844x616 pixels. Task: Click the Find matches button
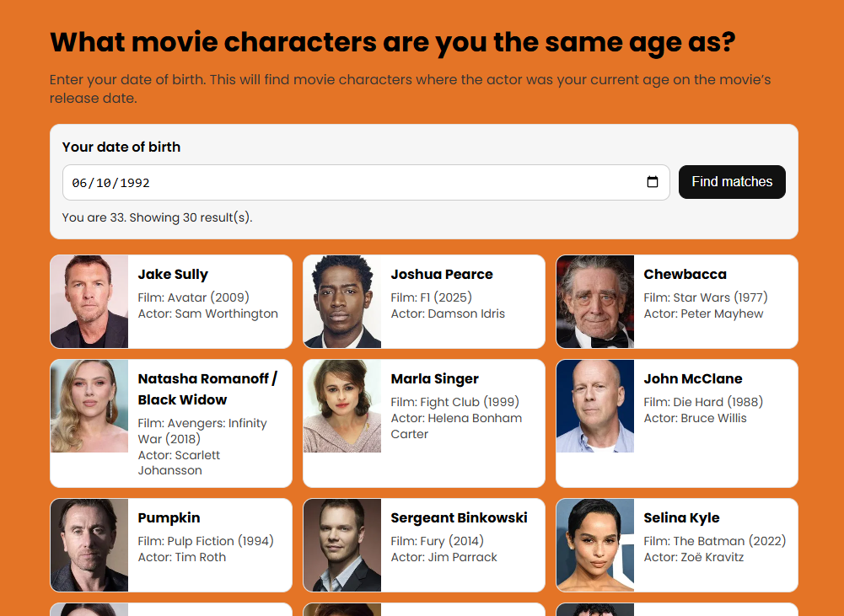(732, 181)
